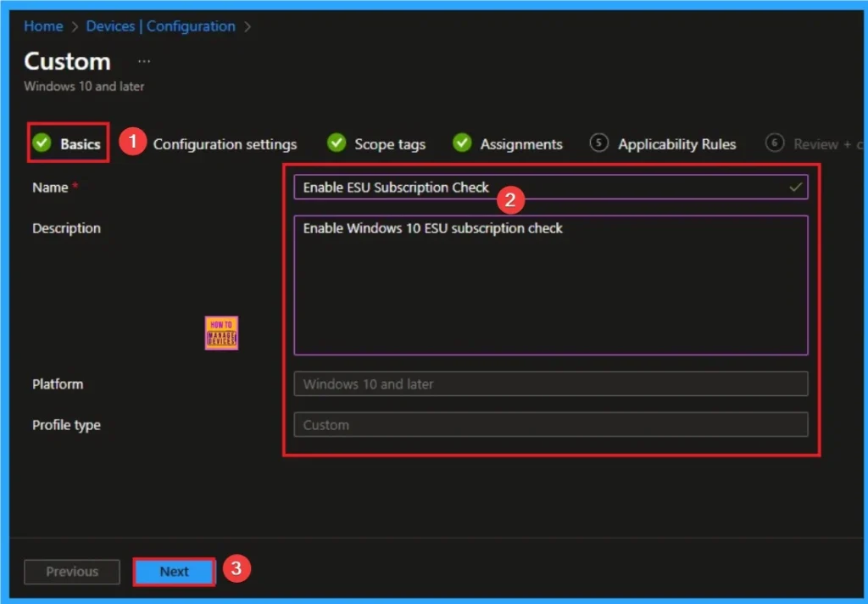Click the validation checkmark inside the Name field
This screenshot has width=868, height=604.
coord(795,187)
